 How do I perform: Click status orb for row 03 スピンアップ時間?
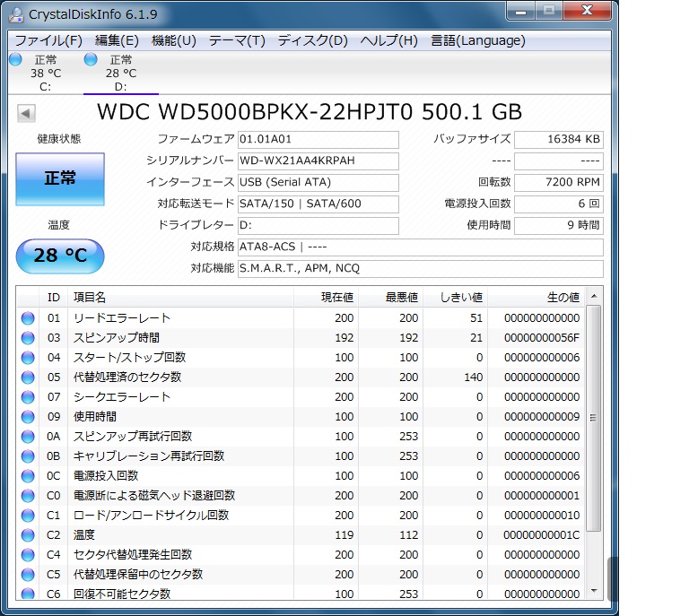[x=28, y=338]
